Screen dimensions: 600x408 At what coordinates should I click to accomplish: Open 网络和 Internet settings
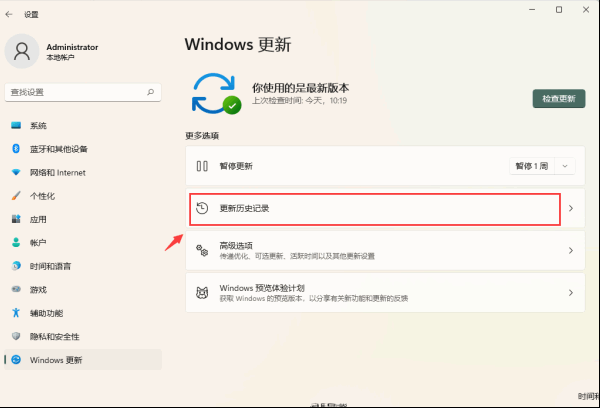tap(83, 173)
